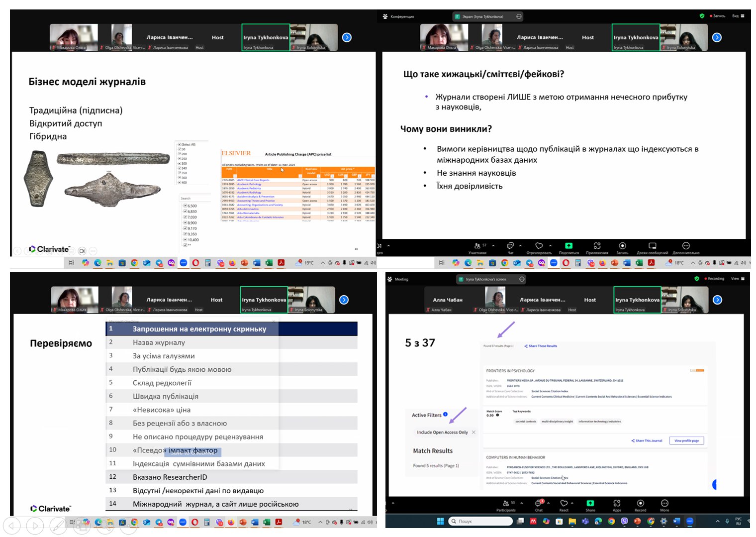Open Участники panel in Russian Zoom toolbar

[x=478, y=248]
